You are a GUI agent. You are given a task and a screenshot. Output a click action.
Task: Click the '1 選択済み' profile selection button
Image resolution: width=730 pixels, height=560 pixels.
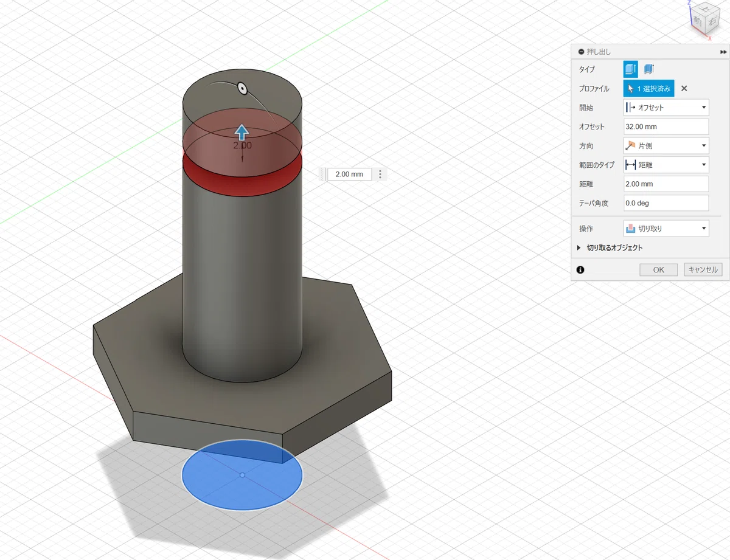pos(648,89)
